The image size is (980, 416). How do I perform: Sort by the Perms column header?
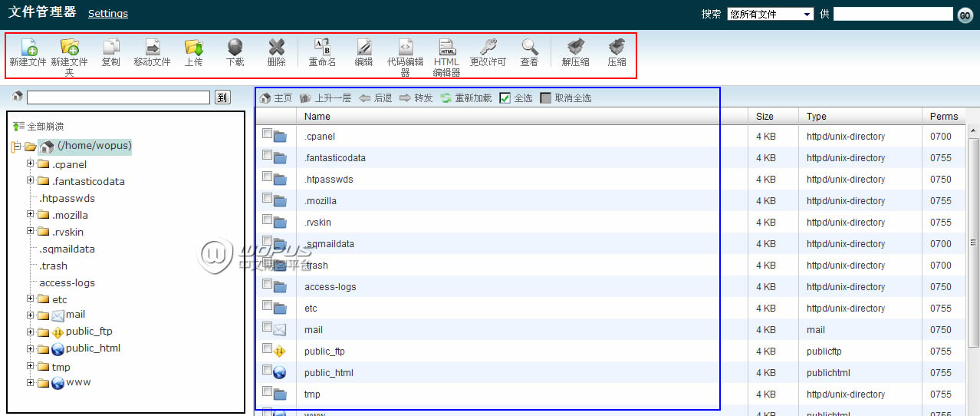(x=944, y=117)
